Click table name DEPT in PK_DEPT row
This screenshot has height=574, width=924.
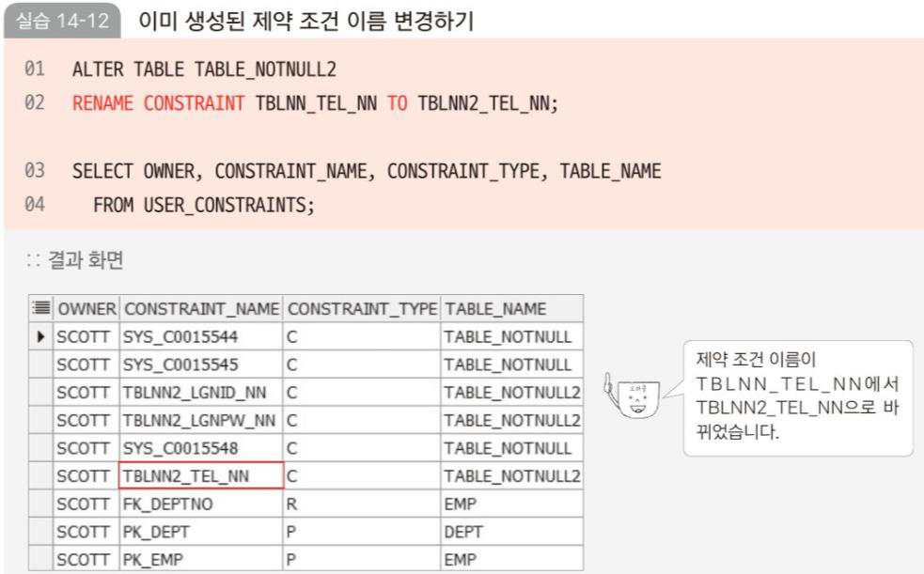coord(511,532)
